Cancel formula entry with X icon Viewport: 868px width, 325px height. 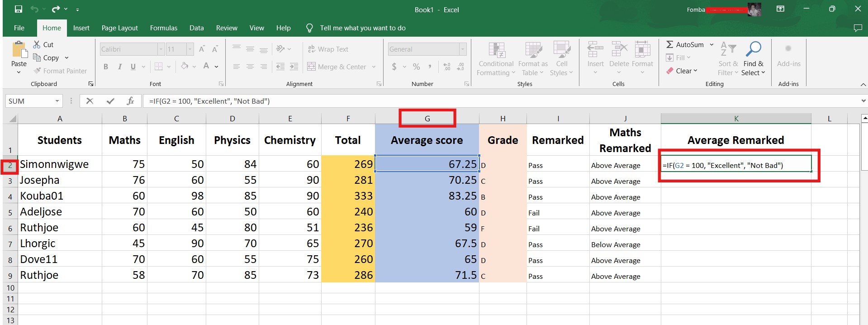point(90,101)
